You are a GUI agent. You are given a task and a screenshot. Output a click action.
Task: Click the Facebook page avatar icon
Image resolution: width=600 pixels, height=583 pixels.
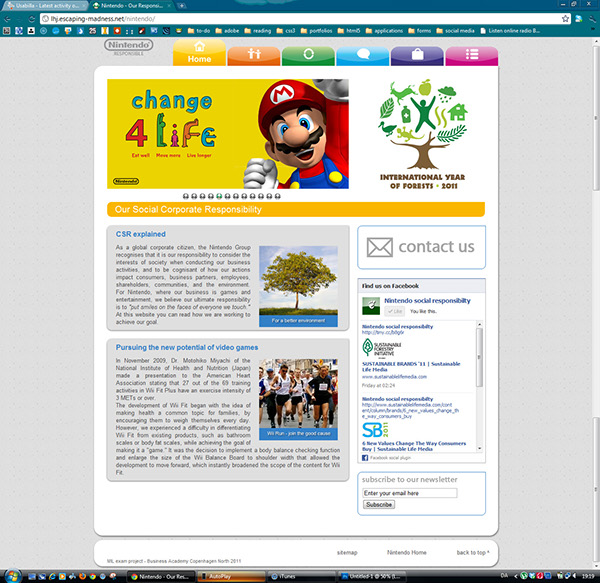(371, 306)
